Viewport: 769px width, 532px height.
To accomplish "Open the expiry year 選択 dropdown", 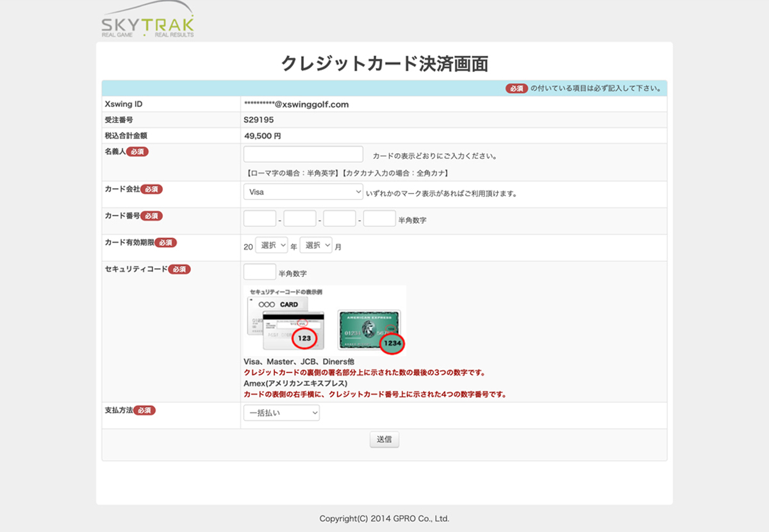I will (272, 245).
